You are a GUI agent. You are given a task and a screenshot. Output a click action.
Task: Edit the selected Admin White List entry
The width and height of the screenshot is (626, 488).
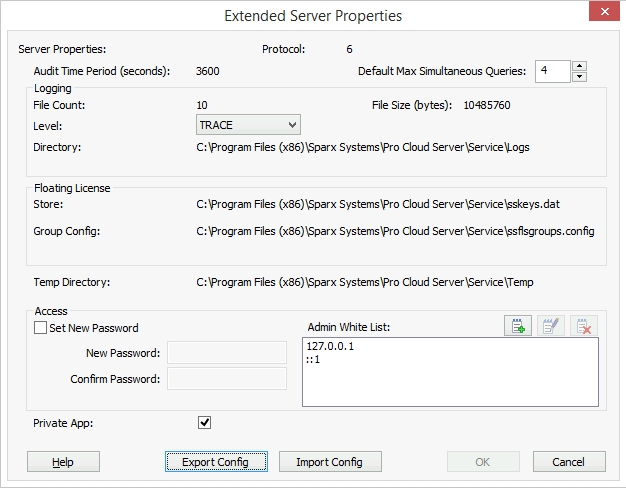[551, 325]
